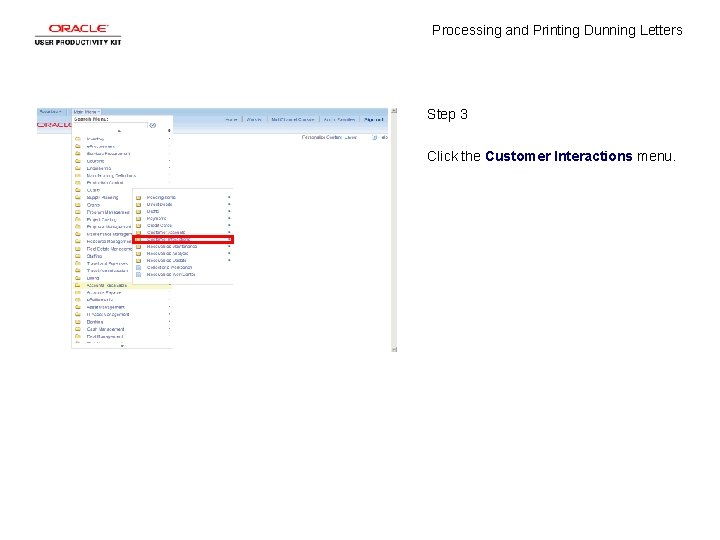Click the Customer Interactions menu
The image size is (720, 540).
coord(183,239)
